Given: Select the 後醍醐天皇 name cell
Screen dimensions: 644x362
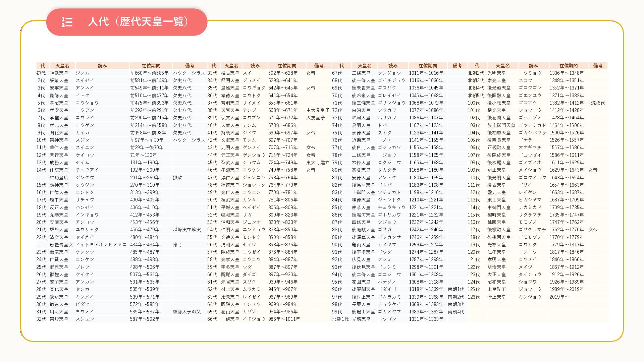Looking at the screenshot, I should point(363,289).
